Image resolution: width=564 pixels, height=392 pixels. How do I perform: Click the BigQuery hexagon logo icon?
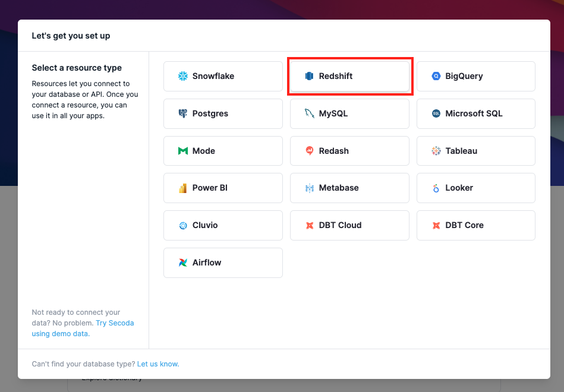tap(436, 76)
